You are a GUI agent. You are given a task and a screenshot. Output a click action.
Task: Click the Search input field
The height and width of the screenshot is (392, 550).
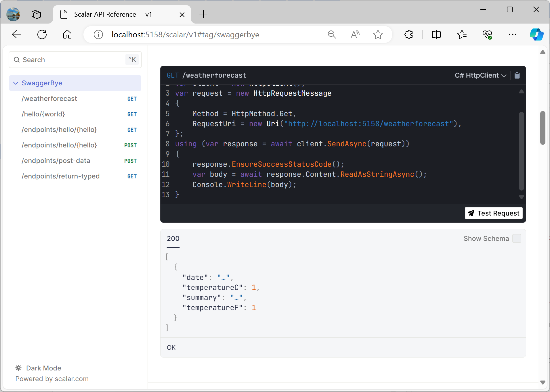tap(75, 60)
